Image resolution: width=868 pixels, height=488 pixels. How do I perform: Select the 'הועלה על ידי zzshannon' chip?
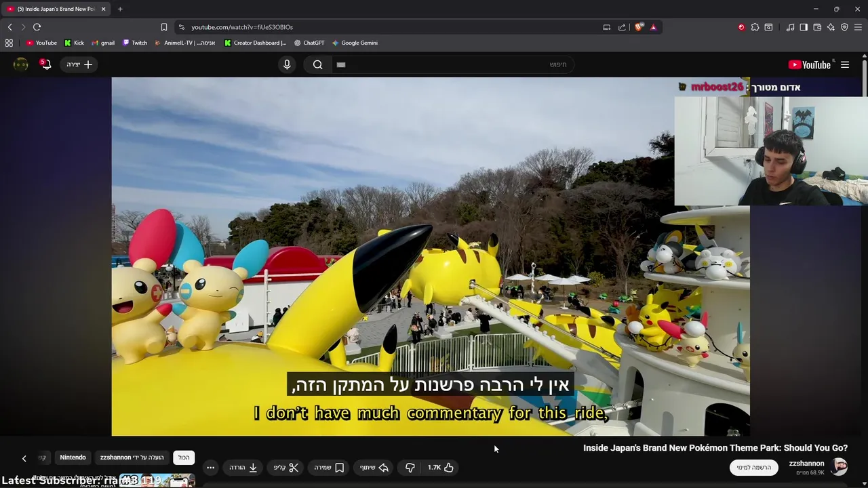tap(132, 457)
